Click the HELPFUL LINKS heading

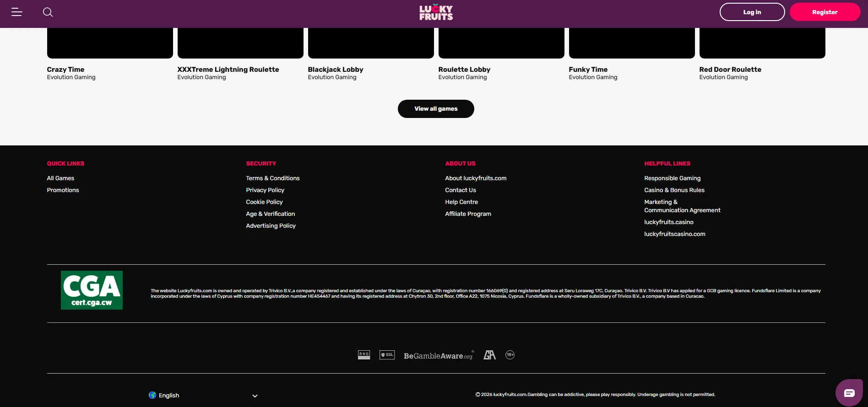pos(667,164)
